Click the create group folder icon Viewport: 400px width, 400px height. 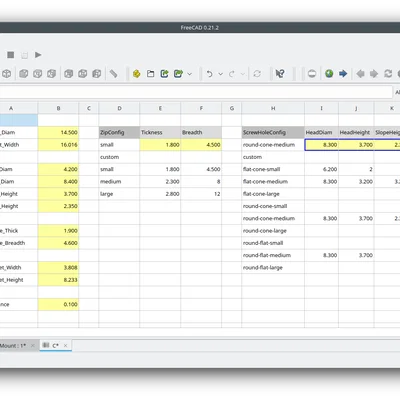[150, 74]
